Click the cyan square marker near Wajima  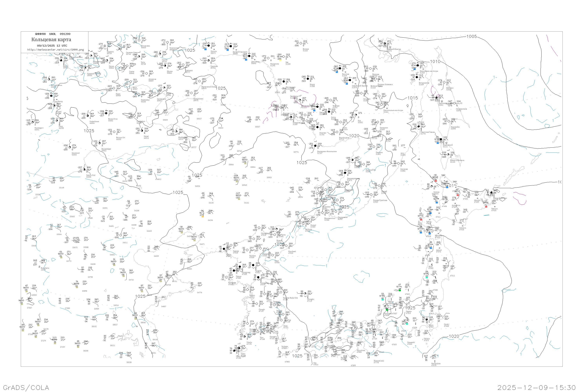pos(383,299)
